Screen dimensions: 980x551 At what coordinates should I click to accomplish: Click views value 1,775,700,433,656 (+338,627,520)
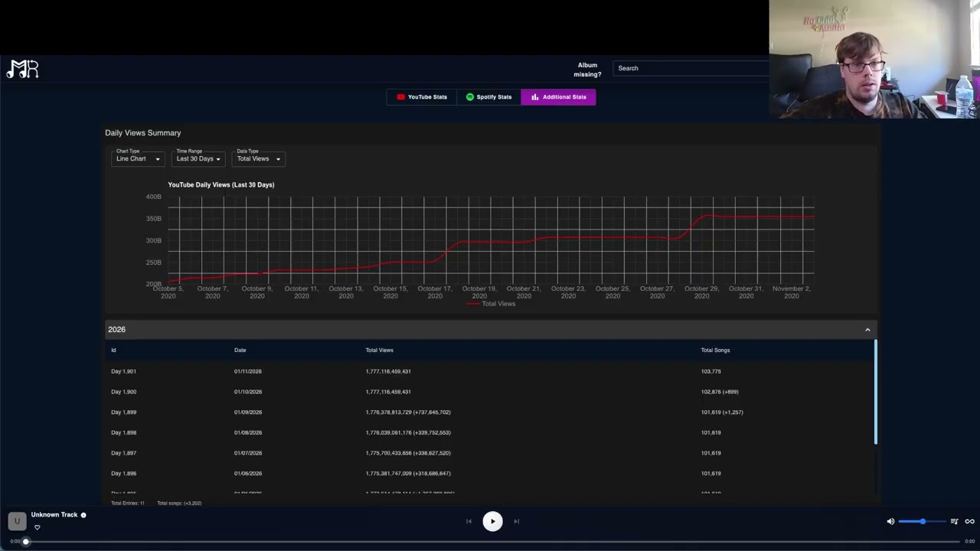408,453
